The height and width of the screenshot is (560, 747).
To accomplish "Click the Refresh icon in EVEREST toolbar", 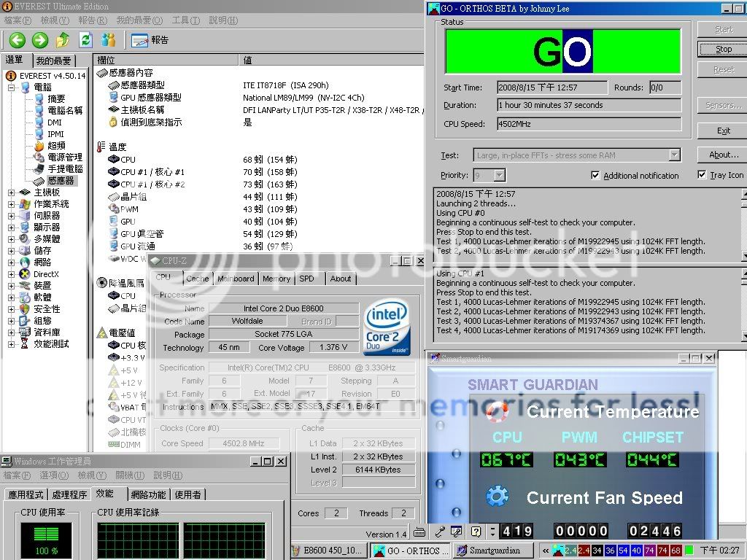I will point(86,40).
